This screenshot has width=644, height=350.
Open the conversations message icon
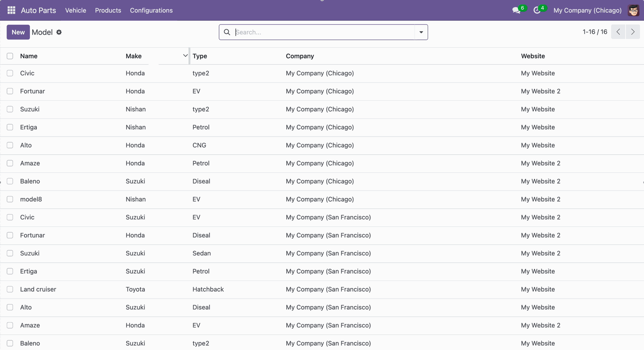516,10
